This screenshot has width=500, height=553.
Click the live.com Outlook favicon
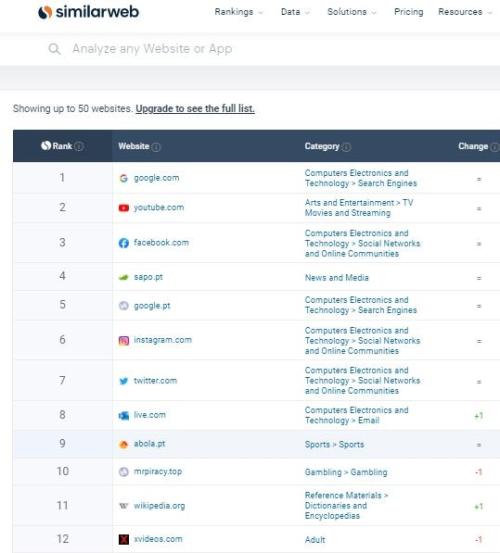pyautogui.click(x=123, y=415)
